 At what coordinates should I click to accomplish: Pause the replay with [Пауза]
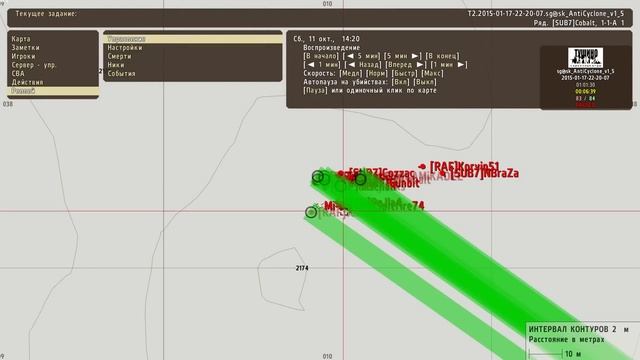point(315,91)
